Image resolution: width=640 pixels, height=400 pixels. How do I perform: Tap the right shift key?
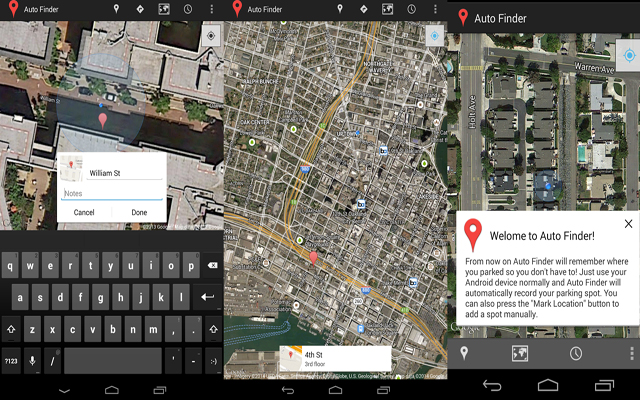213,329
